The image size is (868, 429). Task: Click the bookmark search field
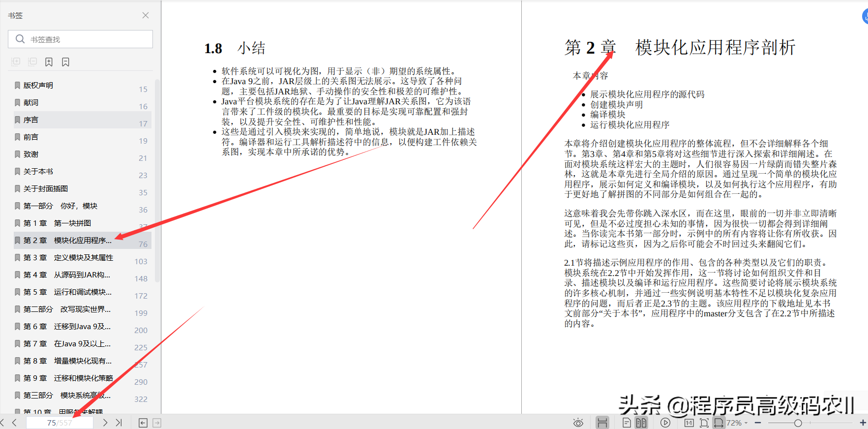(x=80, y=39)
